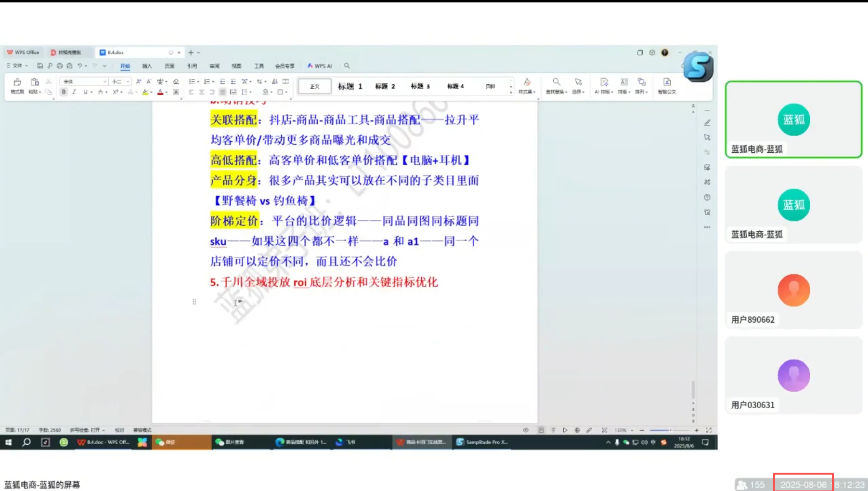Apply the 标题 1 heading style
Image resolution: width=868 pixels, height=491 pixels.
(350, 86)
